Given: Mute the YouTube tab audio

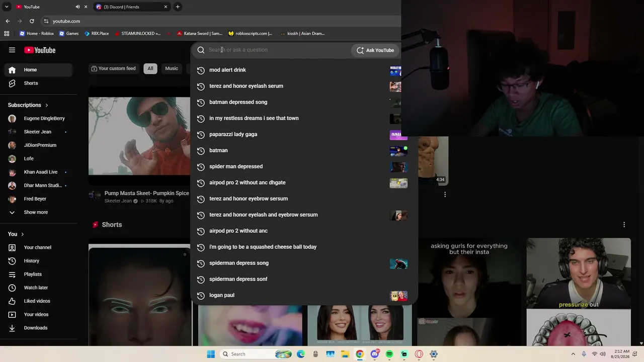Looking at the screenshot, I should point(77,7).
